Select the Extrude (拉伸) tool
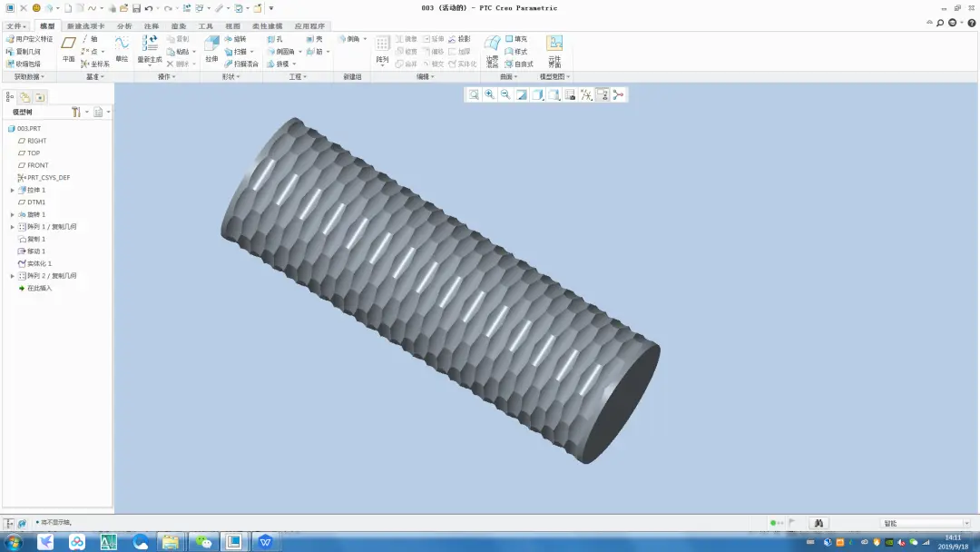Viewport: 980px width, 552px height. pos(211,49)
